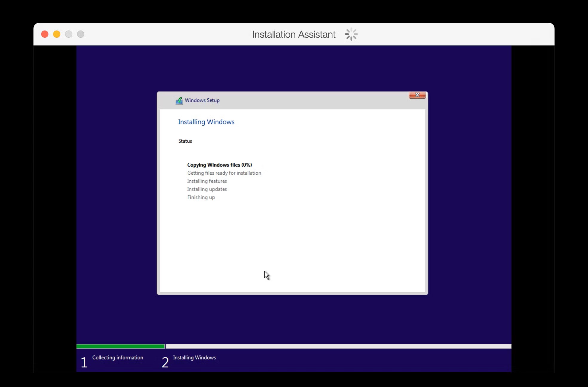Close the Windows Setup dialog
588x387 pixels.
(417, 95)
